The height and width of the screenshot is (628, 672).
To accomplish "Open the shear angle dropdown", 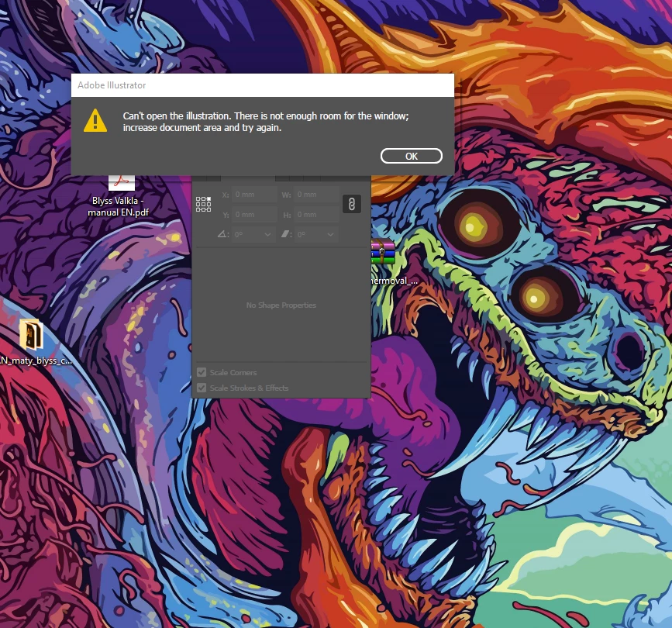I will [x=330, y=234].
